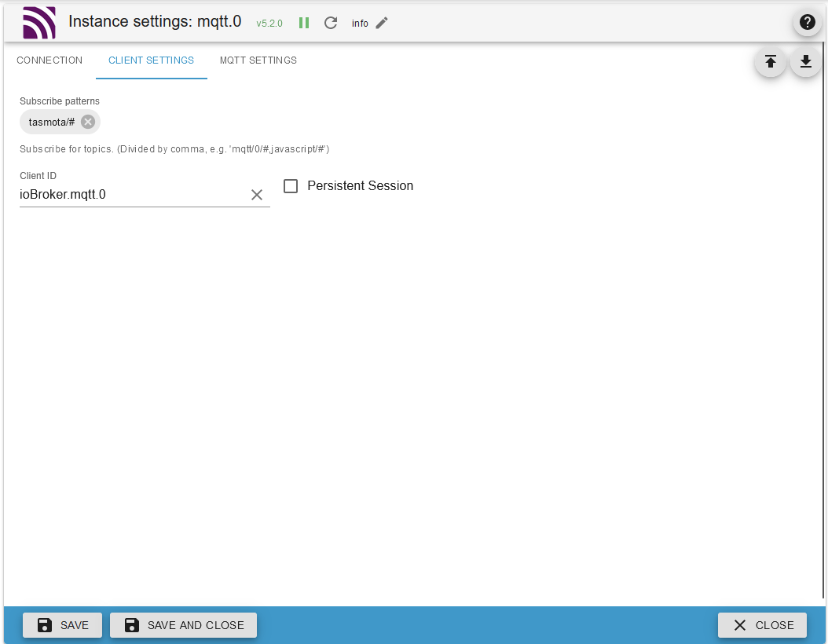Click the Persistent Session label

[x=360, y=186]
